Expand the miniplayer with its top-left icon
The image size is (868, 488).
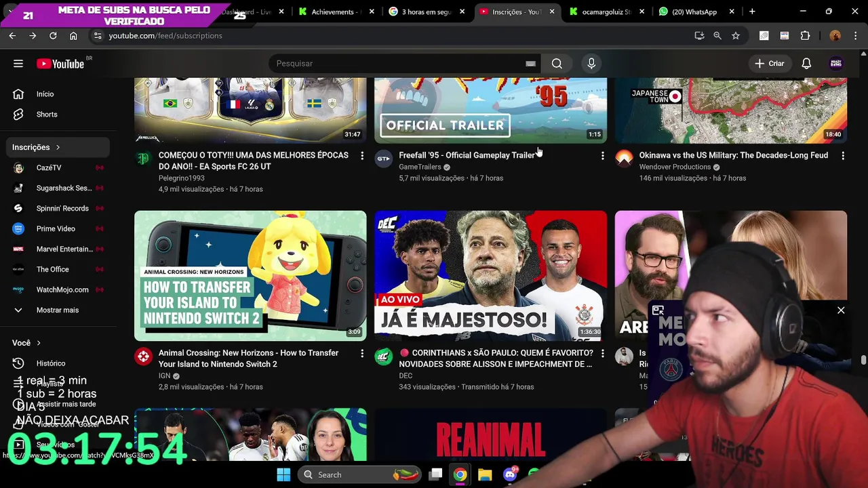(658, 310)
